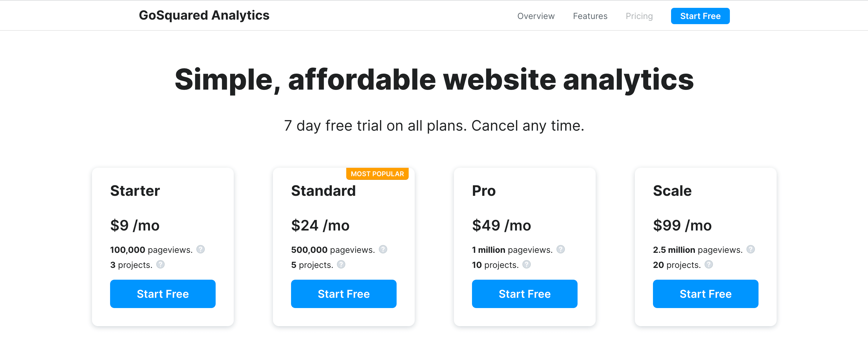This screenshot has width=868, height=353.
Task: Click the Standard plan title
Action: 323,191
